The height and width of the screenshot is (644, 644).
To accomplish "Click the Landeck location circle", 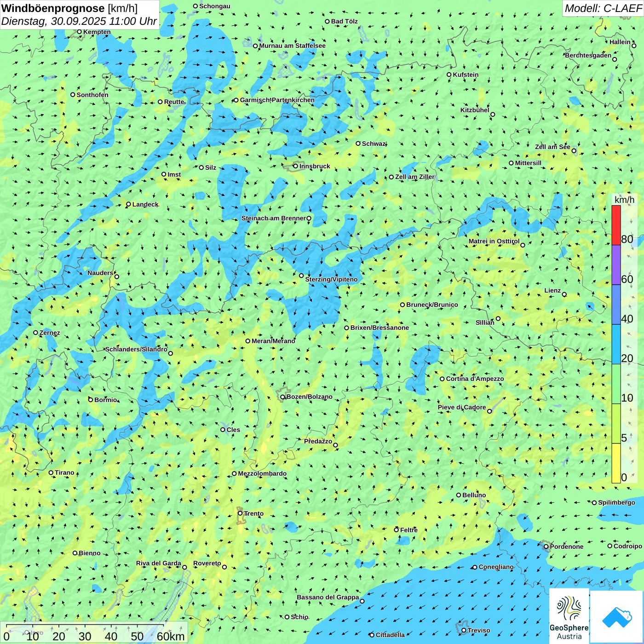I will (128, 204).
